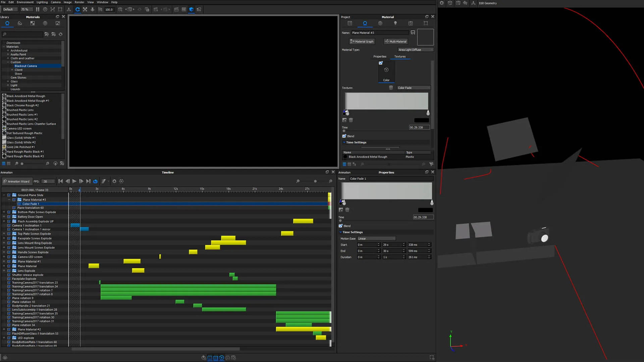Open the Animation Wizard
Screen dimensions: 644x362
click(17, 181)
